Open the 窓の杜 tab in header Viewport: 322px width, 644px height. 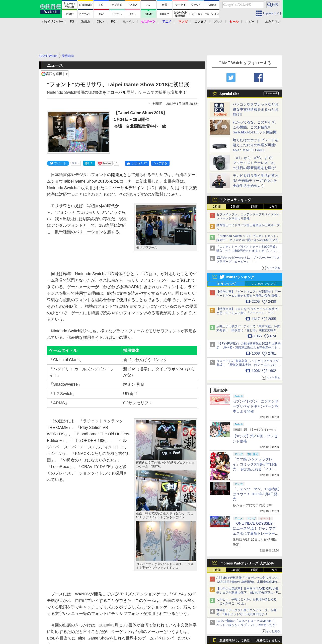[69, 14]
